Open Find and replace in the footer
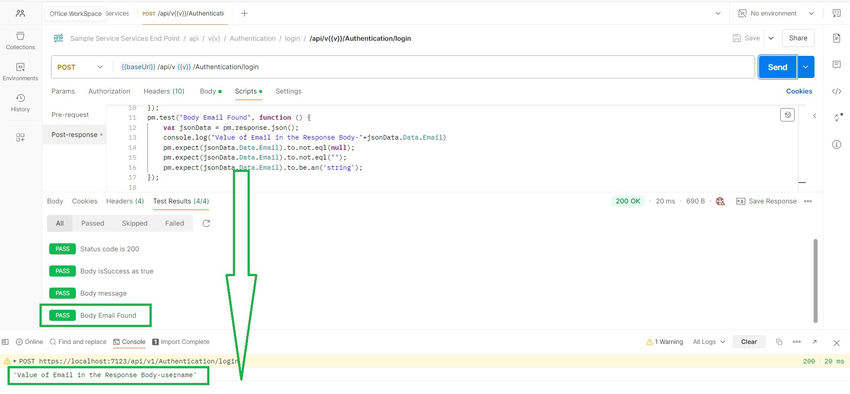 pos(78,342)
